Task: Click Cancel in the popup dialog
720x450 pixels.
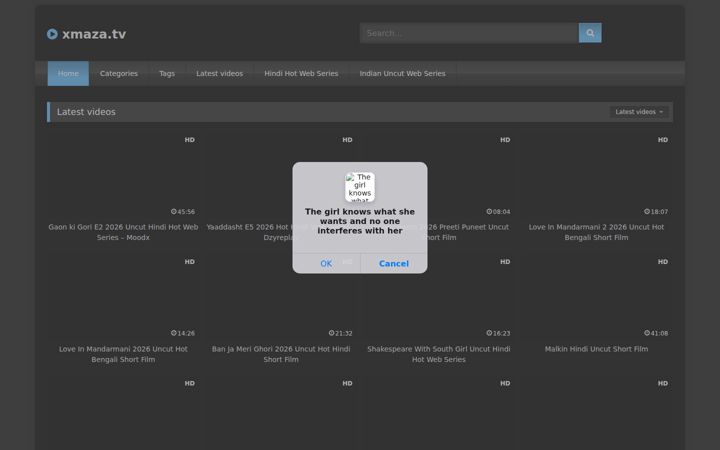Action: click(394, 264)
